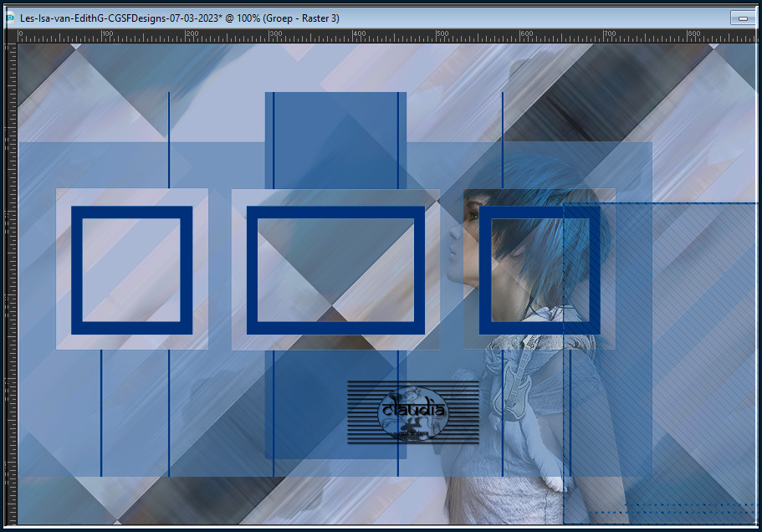
Task: Click inside the hatched selection area at right
Action: click(x=660, y=362)
